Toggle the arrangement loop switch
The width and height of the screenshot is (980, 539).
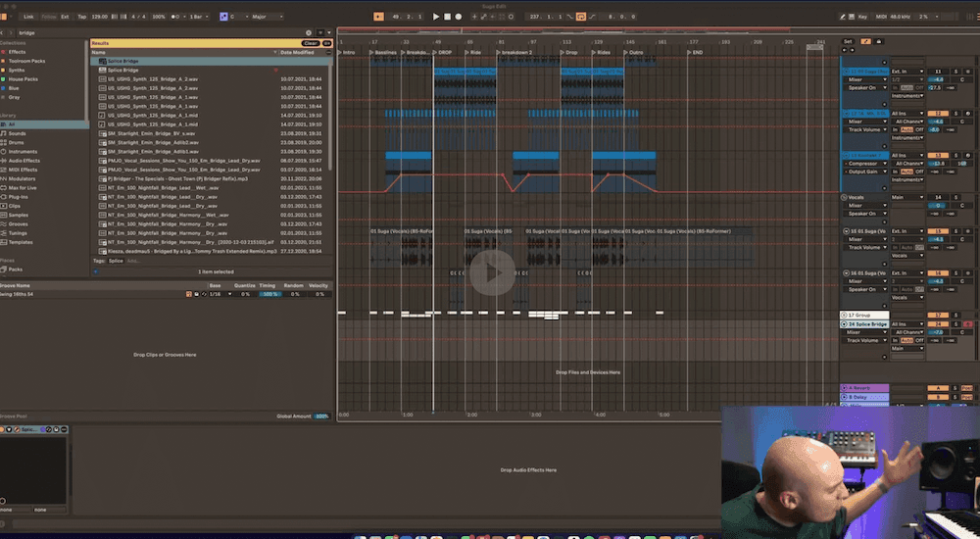point(580,17)
